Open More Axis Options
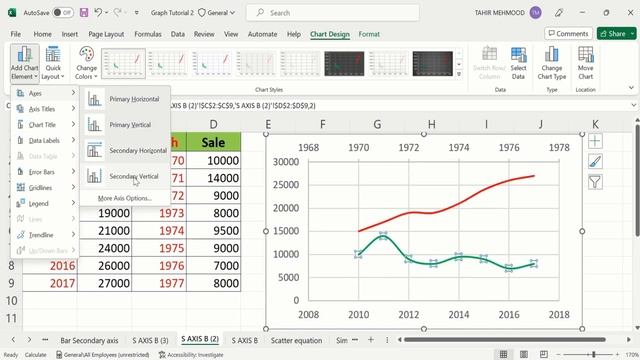Viewport: 640px width, 360px height. pos(124,198)
